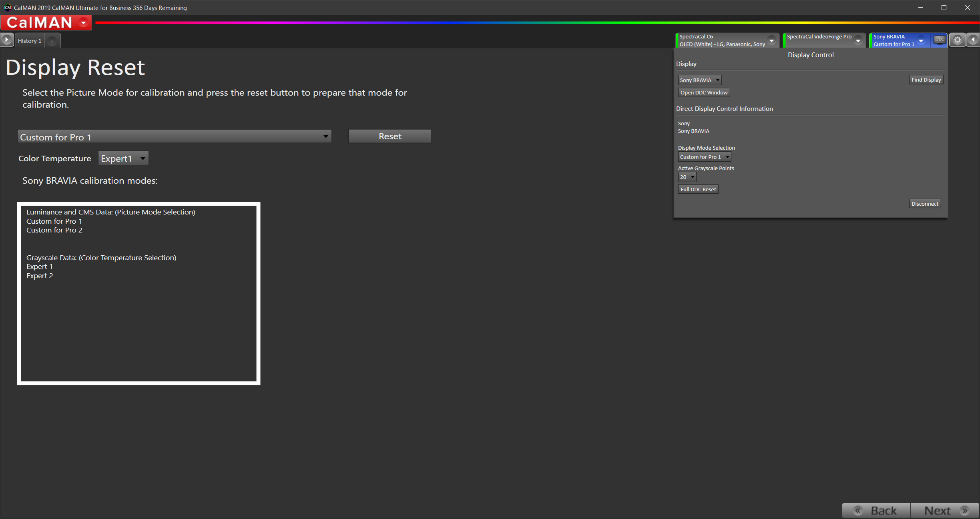
Task: Expand the VideoForge Pro source dropdown arrow
Action: (858, 40)
